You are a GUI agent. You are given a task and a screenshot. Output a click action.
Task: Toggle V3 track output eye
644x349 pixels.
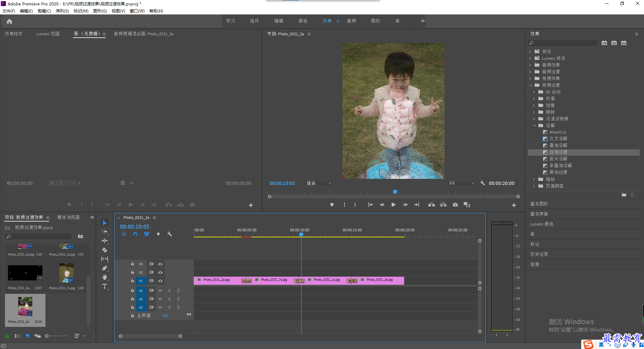click(160, 264)
